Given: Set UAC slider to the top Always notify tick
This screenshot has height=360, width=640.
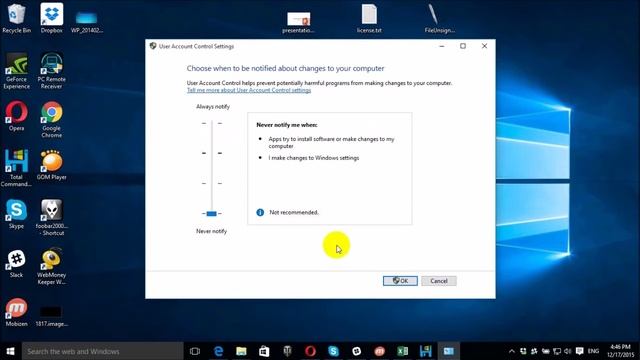Looking at the screenshot, I should [211, 123].
